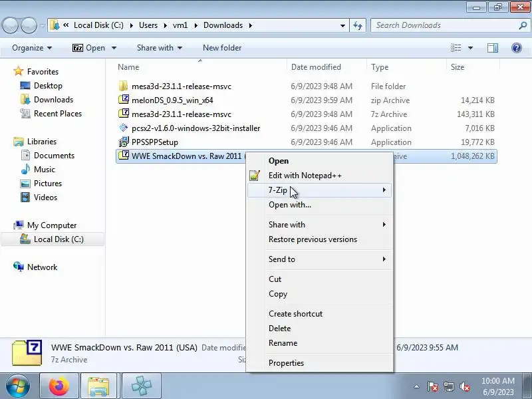Launch Firefox from the taskbar
Screen dimensions: 532x399
pos(59,386)
